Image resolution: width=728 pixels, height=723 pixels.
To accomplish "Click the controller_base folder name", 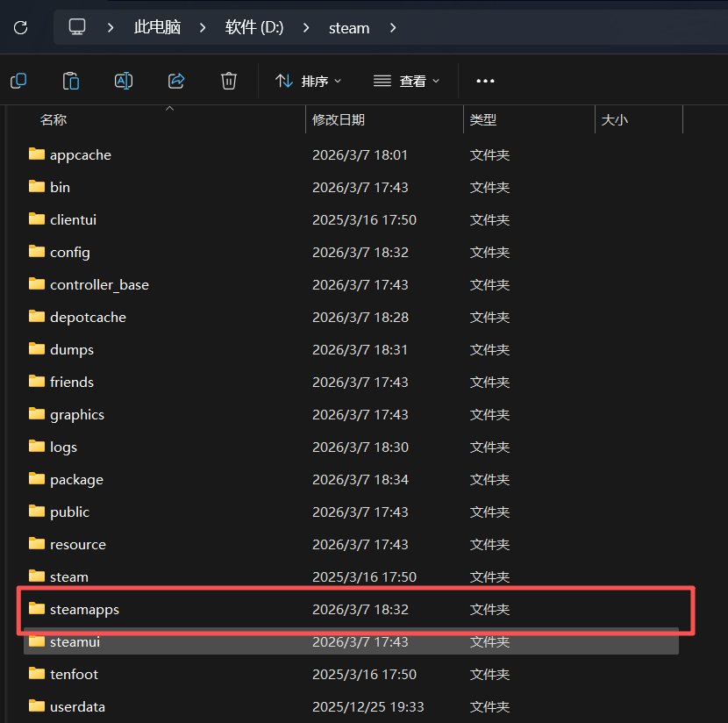I will [99, 284].
